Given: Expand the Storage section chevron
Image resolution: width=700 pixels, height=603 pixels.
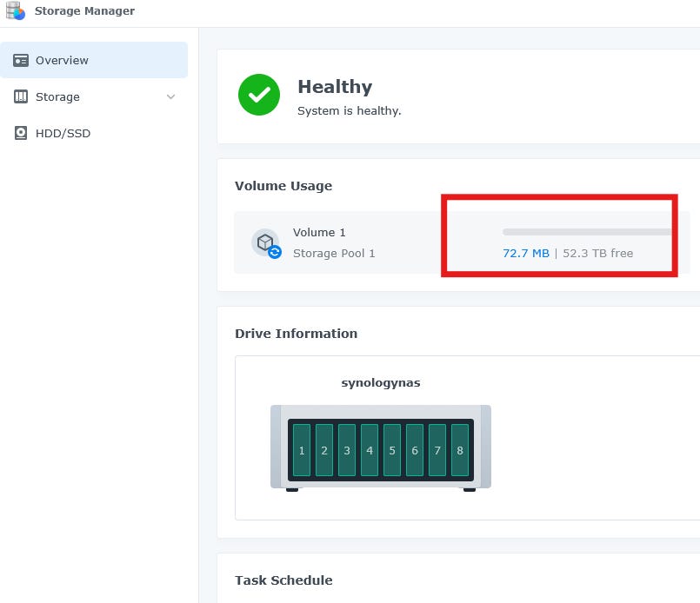Looking at the screenshot, I should (170, 96).
